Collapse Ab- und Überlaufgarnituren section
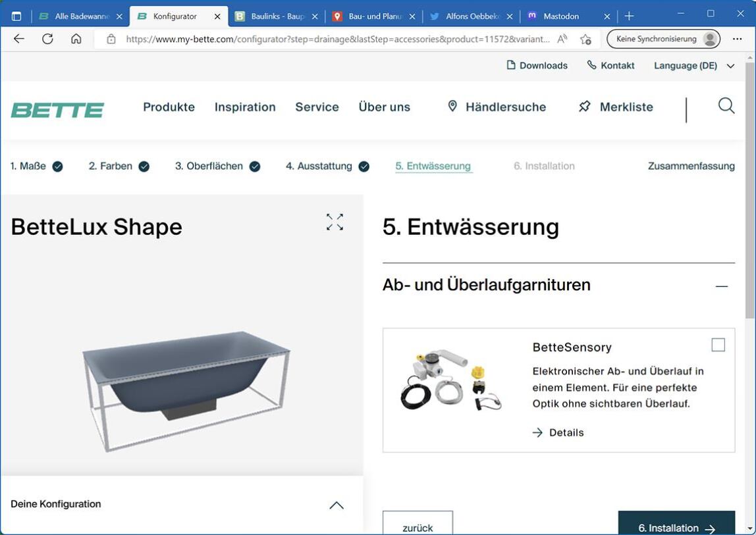Screen dimensions: 756x535 pyautogui.click(x=721, y=286)
